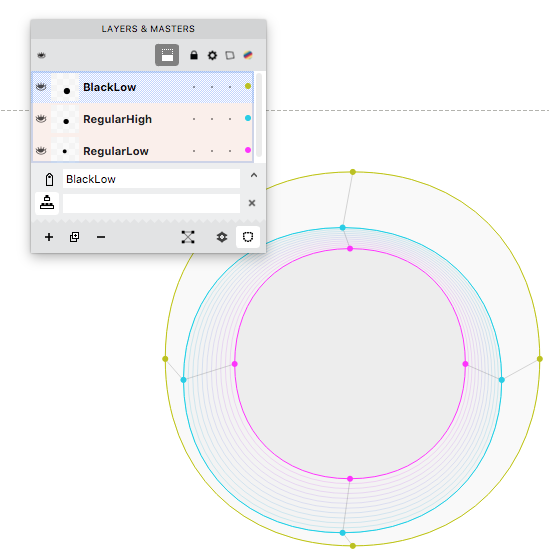
Task: Clear the master field with the X button
Action: pos(252,203)
